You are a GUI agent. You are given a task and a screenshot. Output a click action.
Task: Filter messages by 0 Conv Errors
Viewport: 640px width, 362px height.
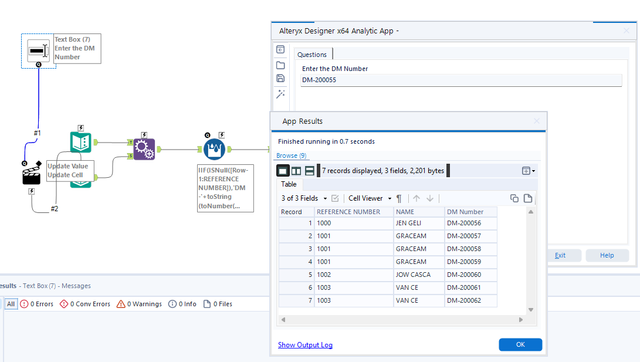click(x=85, y=304)
